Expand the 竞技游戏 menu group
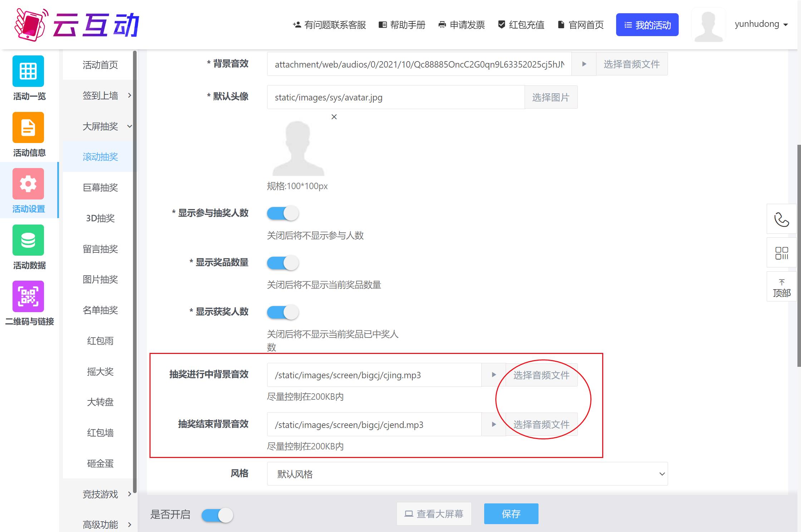The height and width of the screenshot is (532, 801). pos(100,494)
